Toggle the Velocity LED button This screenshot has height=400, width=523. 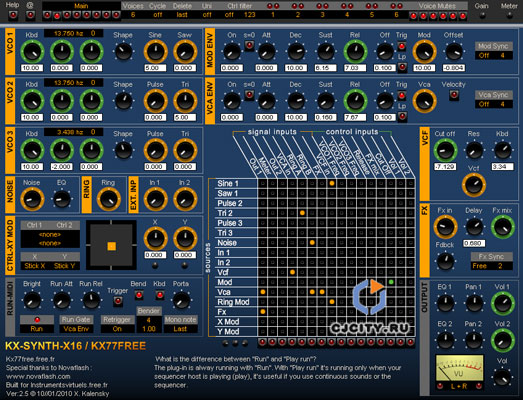click(454, 95)
